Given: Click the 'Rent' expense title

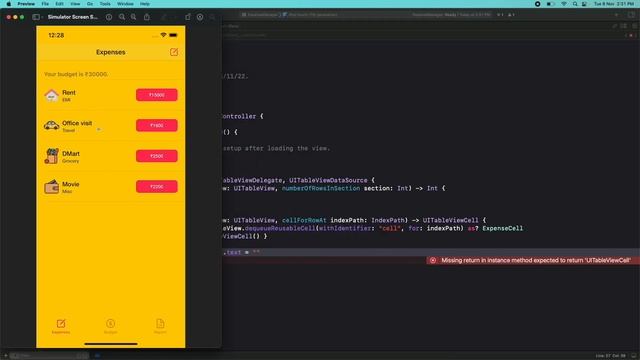Looking at the screenshot, I should coord(69,93).
